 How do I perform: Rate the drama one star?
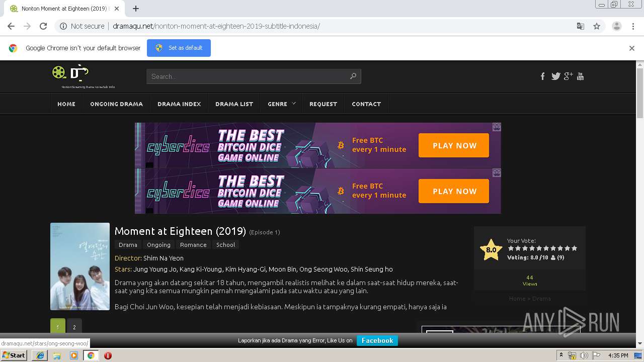tap(511, 248)
